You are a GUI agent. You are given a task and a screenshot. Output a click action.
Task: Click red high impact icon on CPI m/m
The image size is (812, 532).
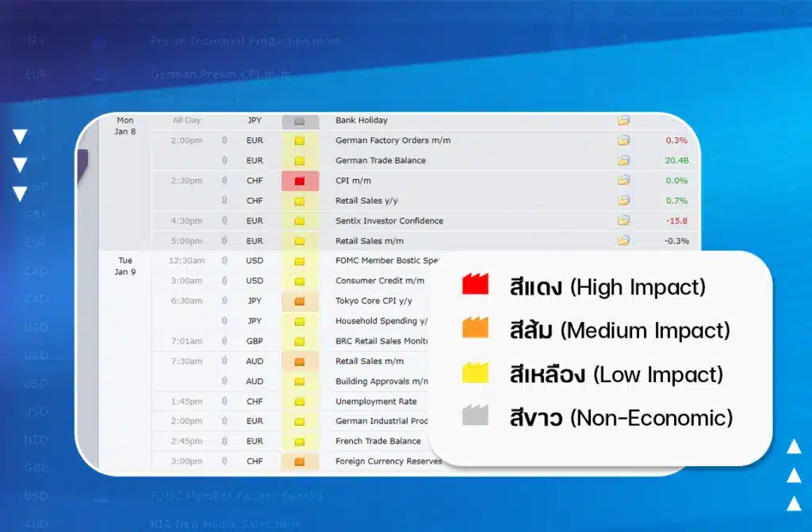point(299,181)
